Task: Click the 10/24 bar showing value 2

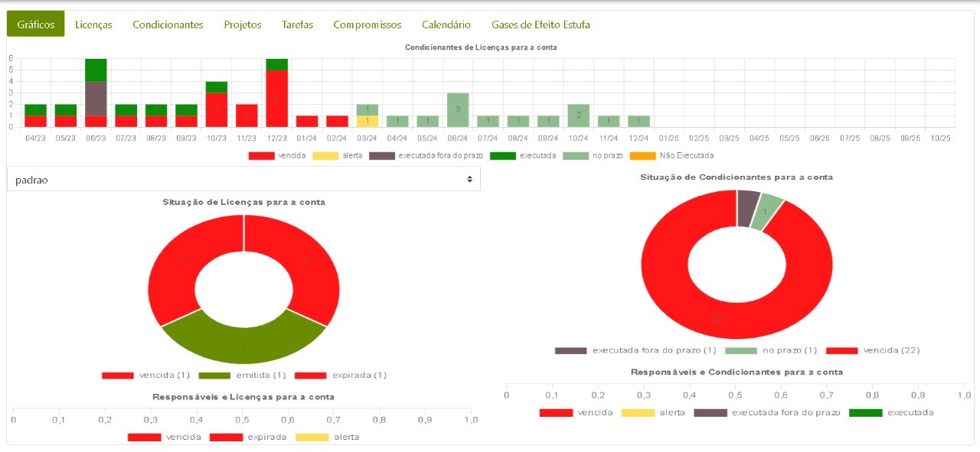Action: (x=578, y=115)
